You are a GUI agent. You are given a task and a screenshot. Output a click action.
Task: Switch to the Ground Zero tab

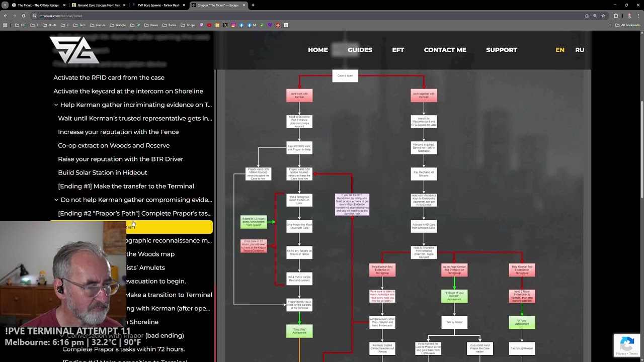(98, 5)
